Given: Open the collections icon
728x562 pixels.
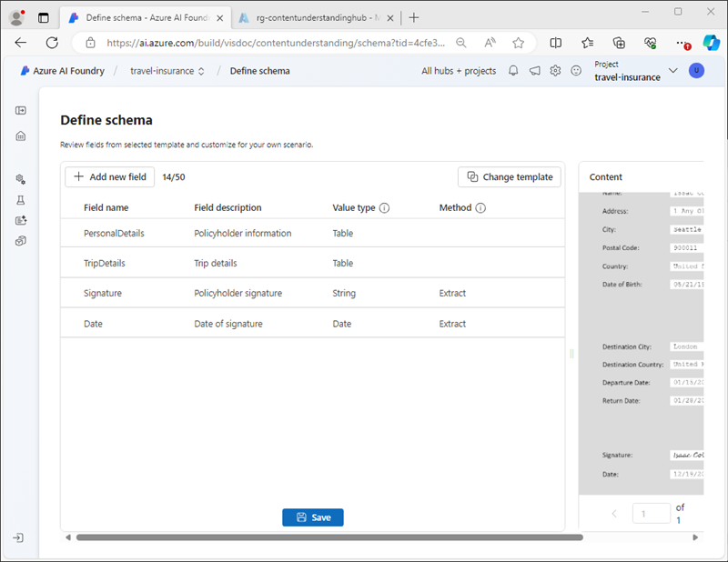Looking at the screenshot, I should coord(619,43).
